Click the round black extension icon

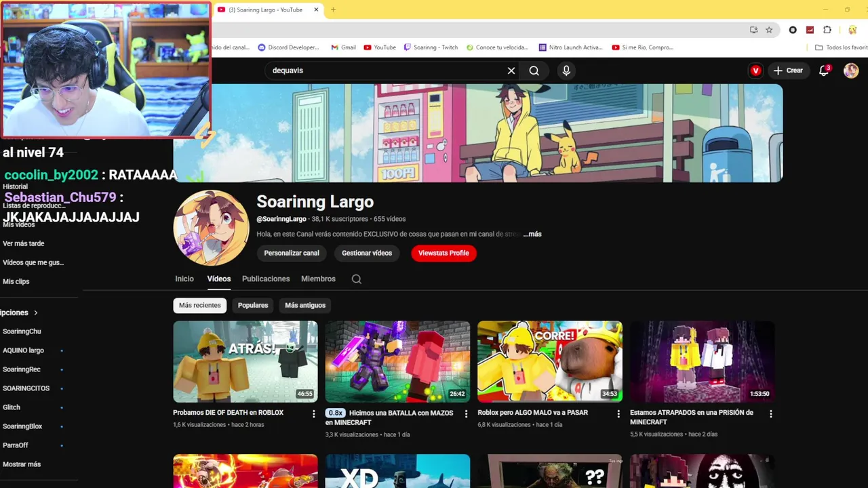[x=793, y=30]
